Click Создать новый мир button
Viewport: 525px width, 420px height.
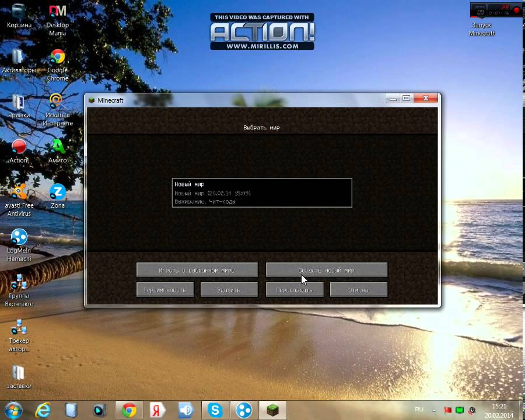327,270
